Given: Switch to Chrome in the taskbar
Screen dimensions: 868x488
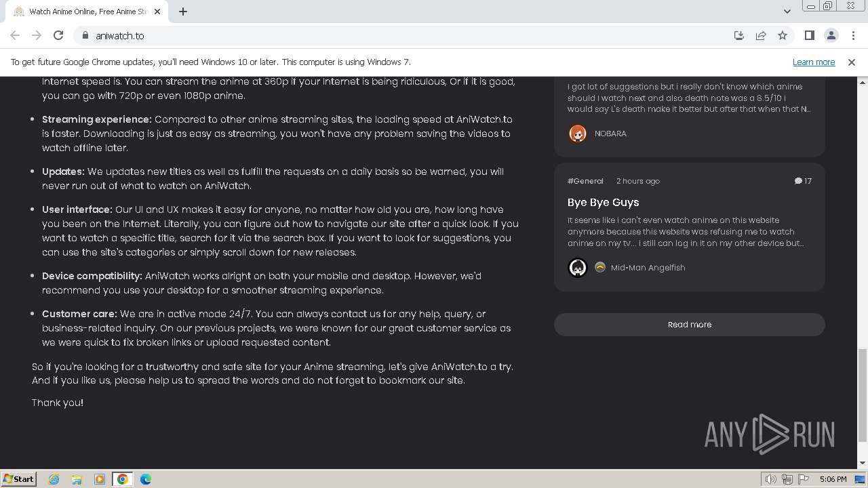Looking at the screenshot, I should pyautogui.click(x=123, y=479).
